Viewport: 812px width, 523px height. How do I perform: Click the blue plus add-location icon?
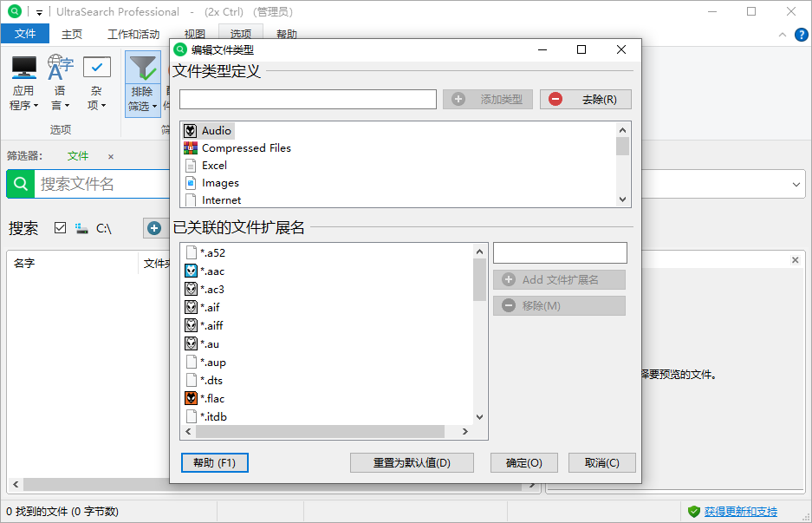[154, 227]
